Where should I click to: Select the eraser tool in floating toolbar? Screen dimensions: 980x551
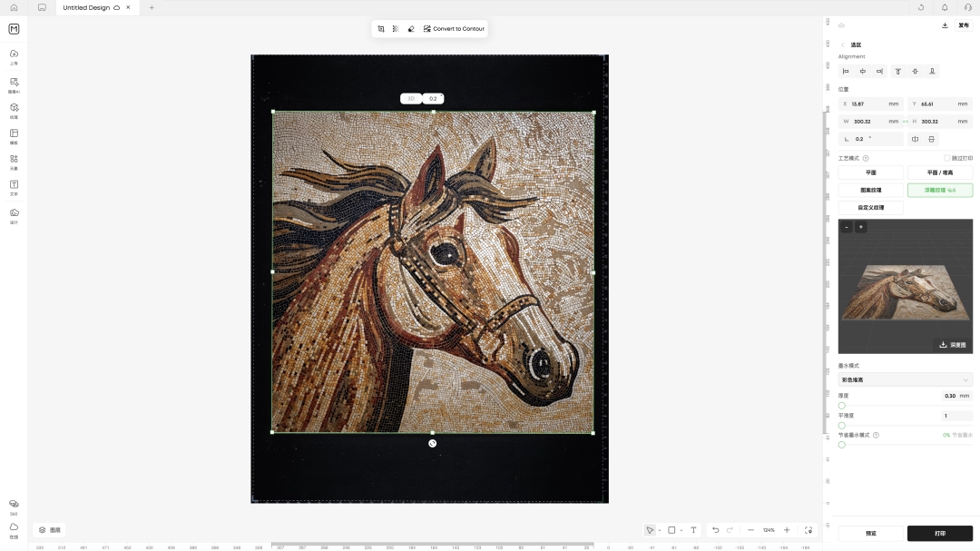[411, 29]
